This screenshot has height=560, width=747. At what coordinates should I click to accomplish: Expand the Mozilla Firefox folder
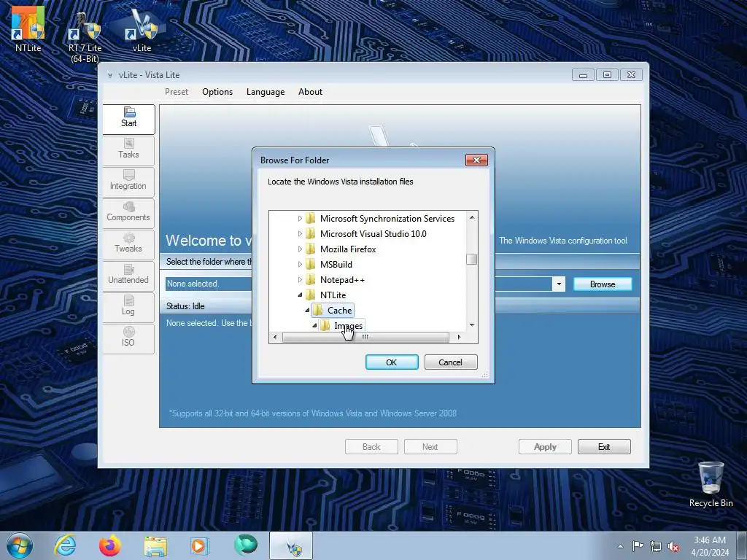(x=300, y=249)
